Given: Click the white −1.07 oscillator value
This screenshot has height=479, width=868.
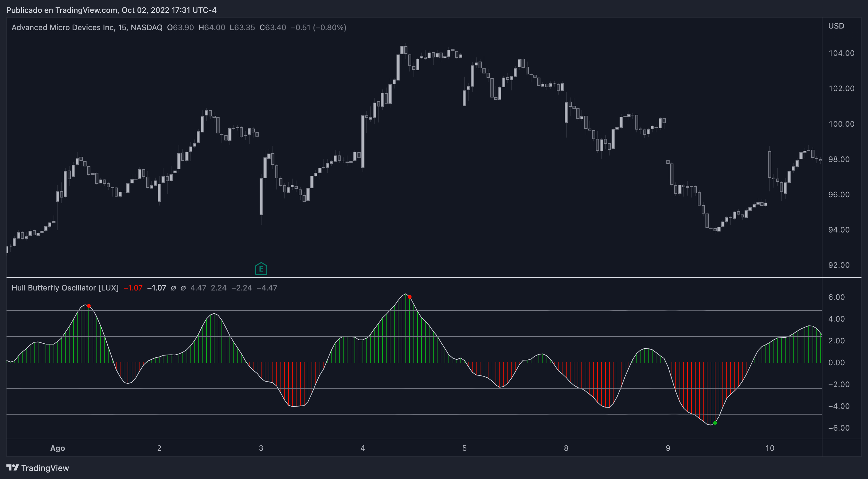Looking at the screenshot, I should pos(157,288).
